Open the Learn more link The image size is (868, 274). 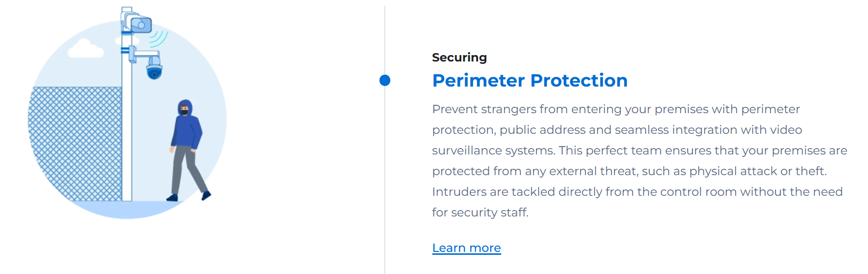pos(466,248)
